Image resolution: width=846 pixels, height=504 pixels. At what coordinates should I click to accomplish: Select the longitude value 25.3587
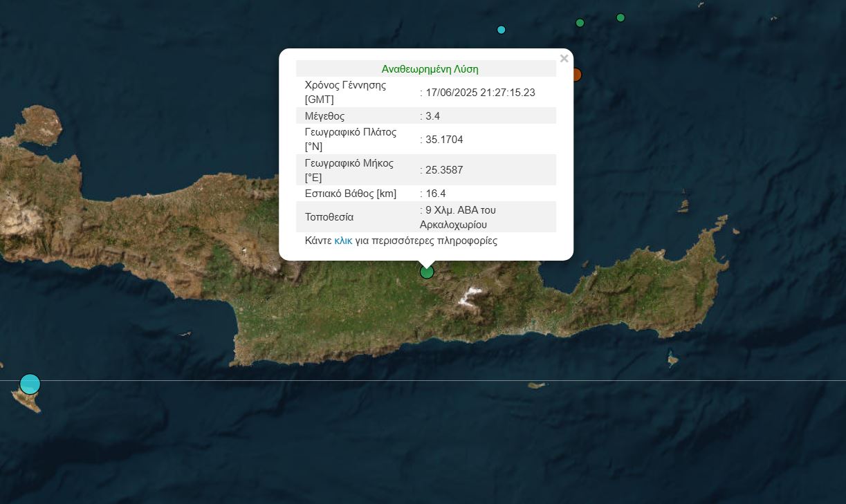[444, 170]
